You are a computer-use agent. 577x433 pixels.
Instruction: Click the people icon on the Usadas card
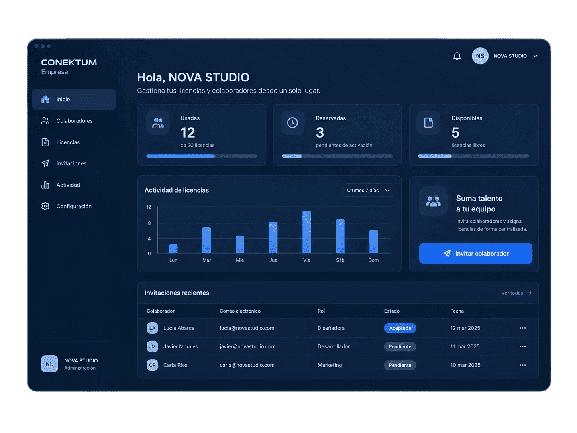pos(158,123)
